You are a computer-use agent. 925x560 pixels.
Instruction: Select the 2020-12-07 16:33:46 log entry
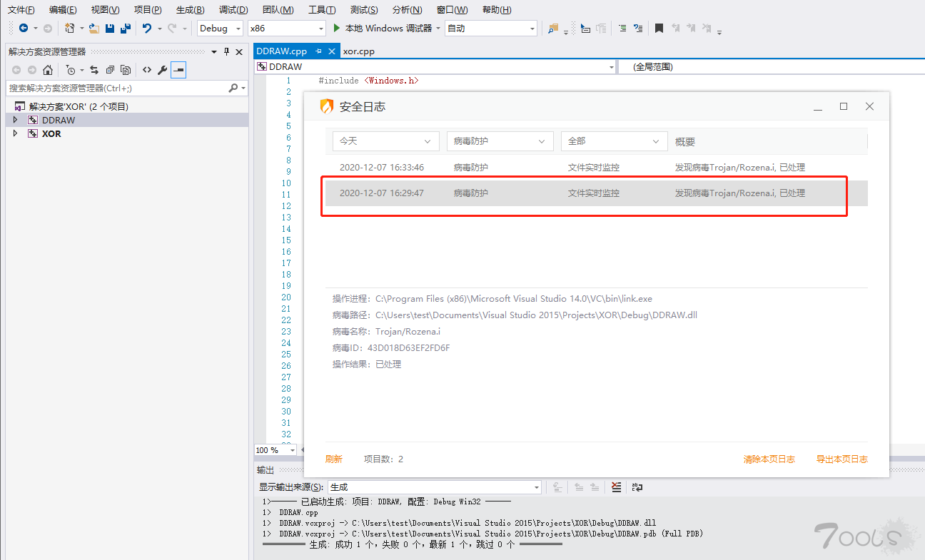tap(597, 168)
